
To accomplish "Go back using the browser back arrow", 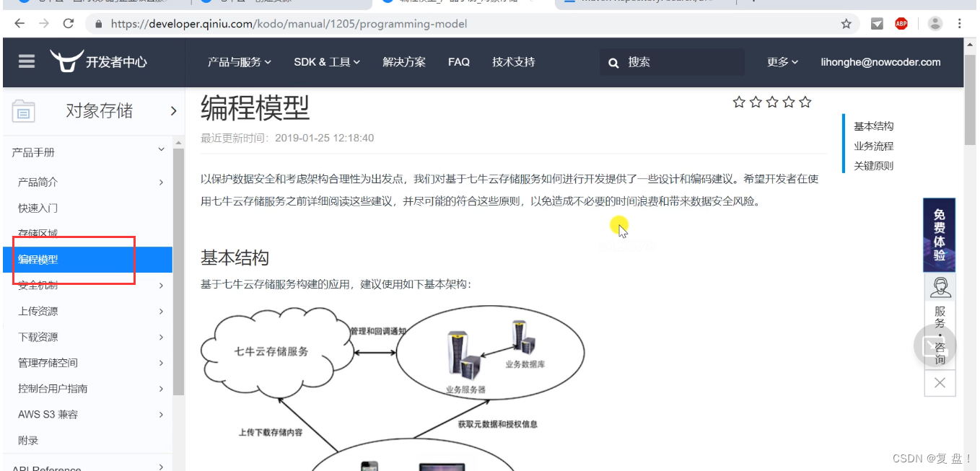I will [19, 24].
